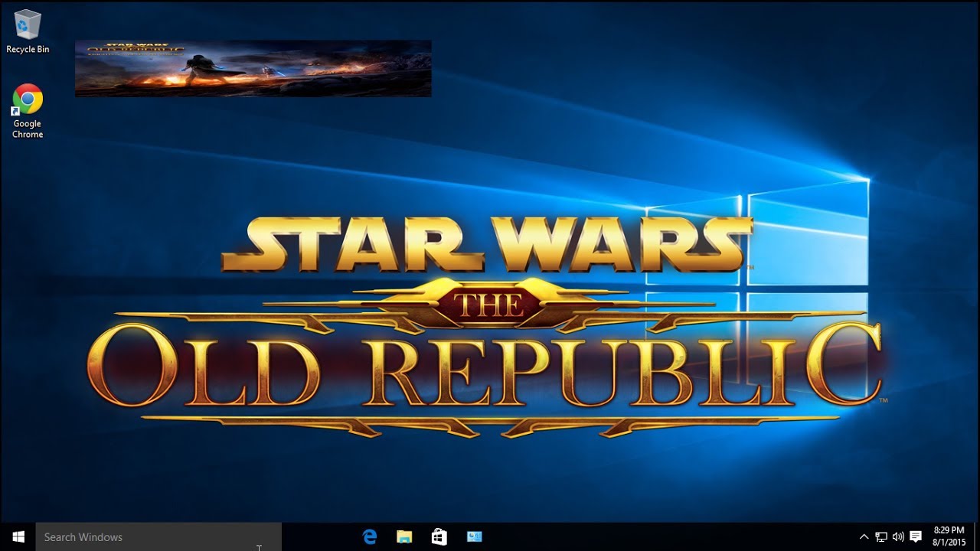Open the Windows Store taskbar icon
Image resolution: width=980 pixels, height=551 pixels.
439,536
